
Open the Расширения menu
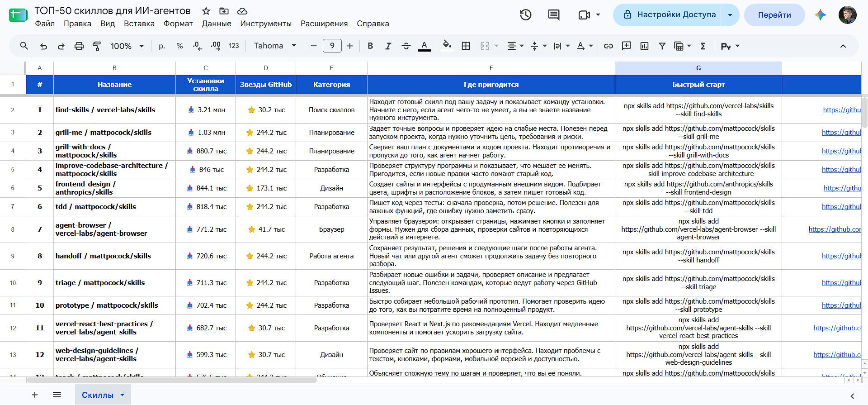(x=324, y=24)
